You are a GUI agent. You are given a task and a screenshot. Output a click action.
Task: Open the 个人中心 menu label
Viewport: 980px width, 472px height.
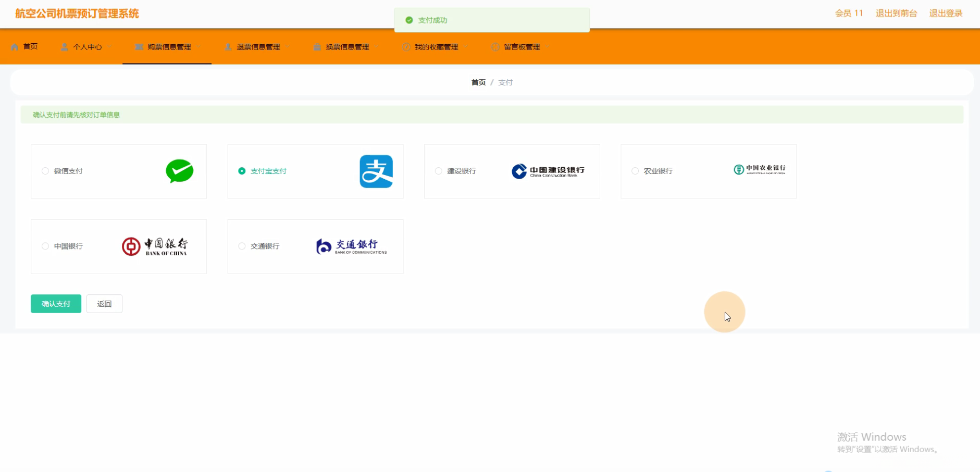click(x=88, y=47)
